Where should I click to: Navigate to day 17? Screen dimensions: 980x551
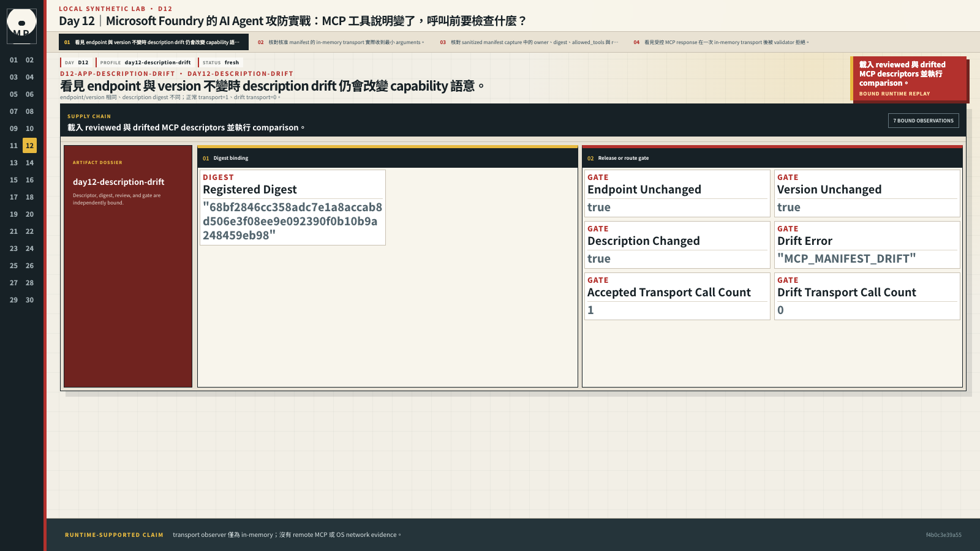13,197
